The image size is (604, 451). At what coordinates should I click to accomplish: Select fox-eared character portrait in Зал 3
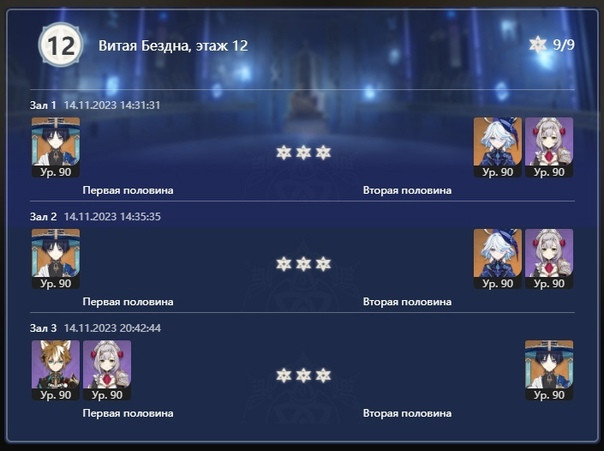tap(56, 370)
